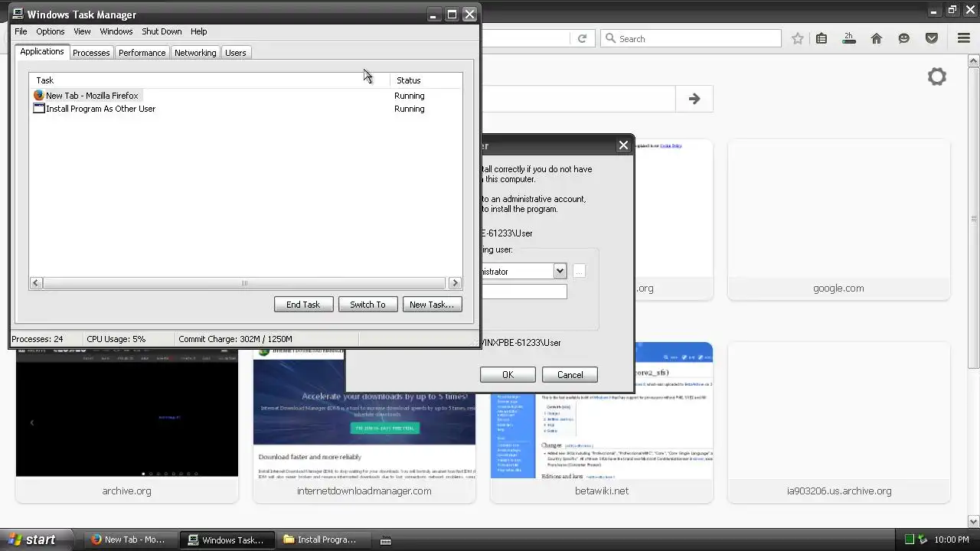Screen dimensions: 980x551
Task: Open the Windows menu in Task Manager
Action: [x=116, y=31]
